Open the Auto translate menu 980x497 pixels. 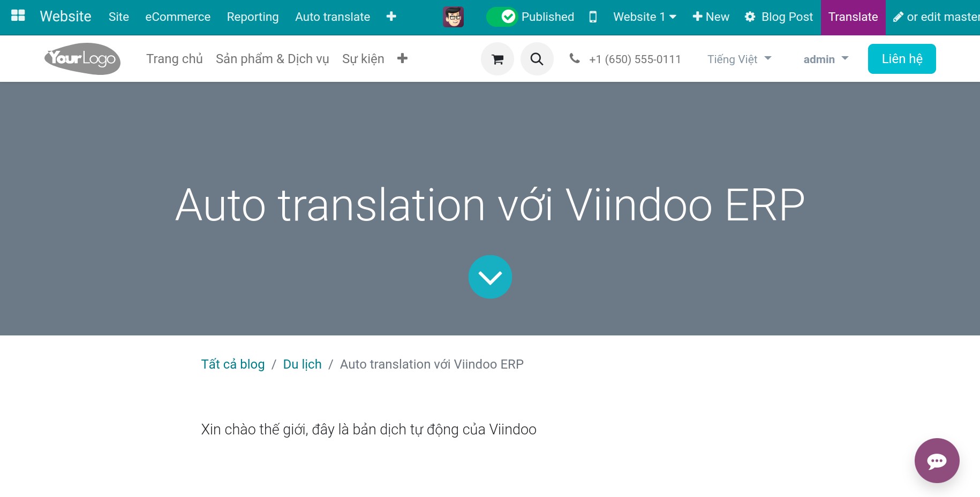click(333, 17)
